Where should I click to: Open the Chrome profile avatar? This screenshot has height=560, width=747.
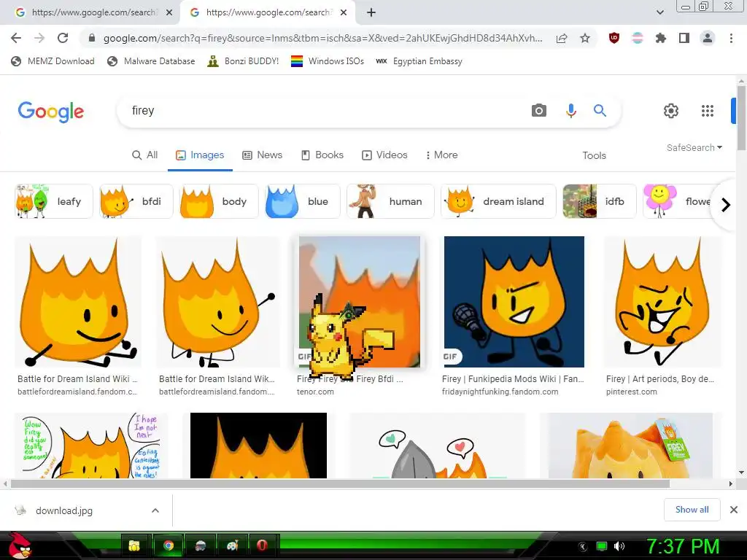pyautogui.click(x=708, y=38)
